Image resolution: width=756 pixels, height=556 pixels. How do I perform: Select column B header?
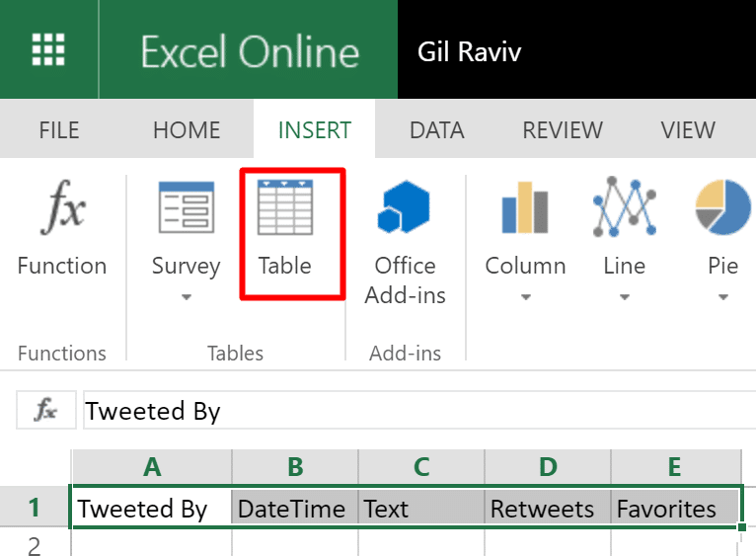295,467
